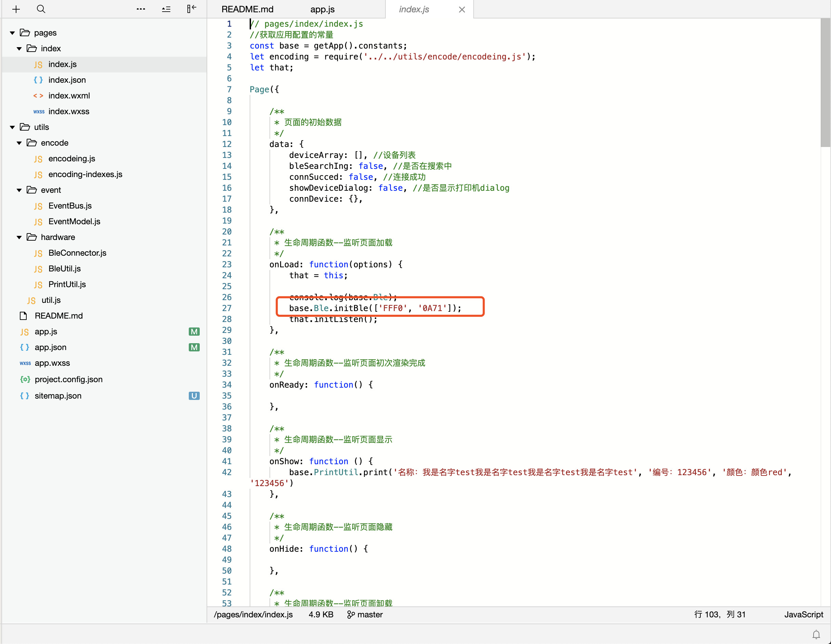Collapse the event folder arrow
Viewport: 831px width, 644px height.
(19, 190)
